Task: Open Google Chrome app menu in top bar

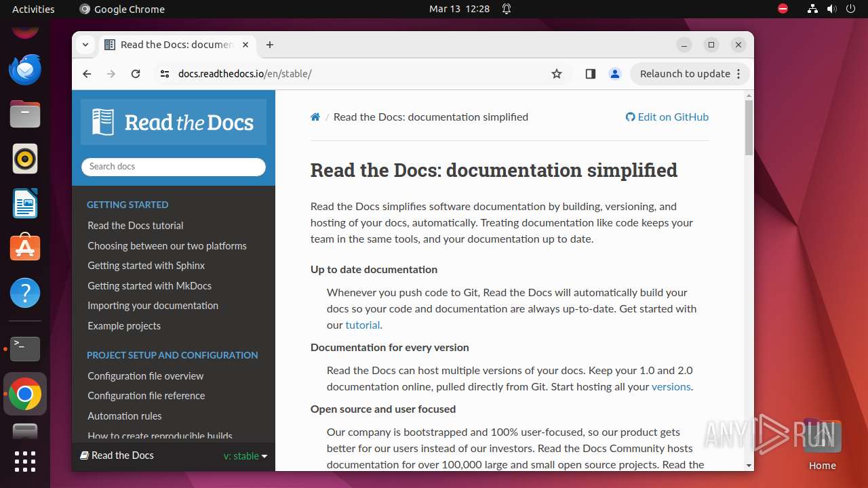Action: coord(122,9)
